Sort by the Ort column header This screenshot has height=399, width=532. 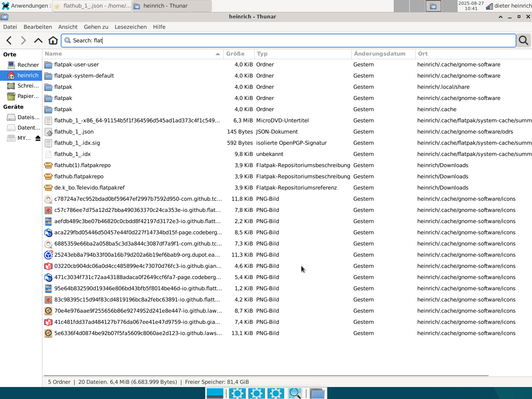point(474,54)
